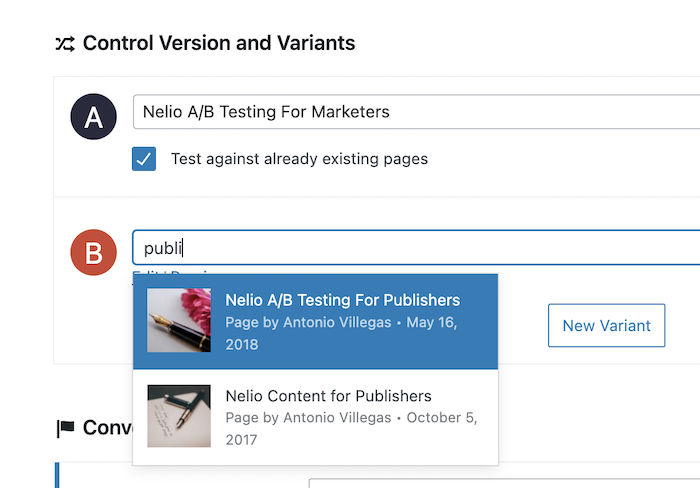Click the flag icon next to Conversion heading
This screenshot has width=700, height=488.
[66, 428]
